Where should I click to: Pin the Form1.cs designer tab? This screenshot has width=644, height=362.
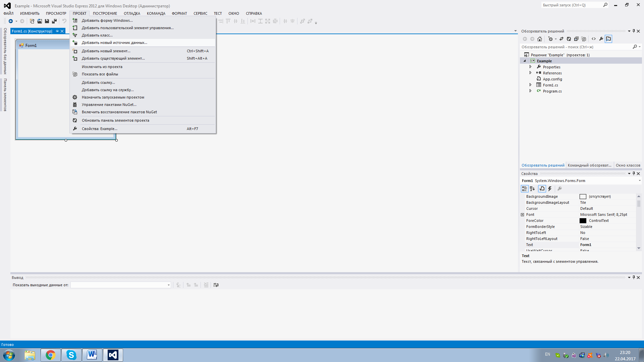pos(57,31)
